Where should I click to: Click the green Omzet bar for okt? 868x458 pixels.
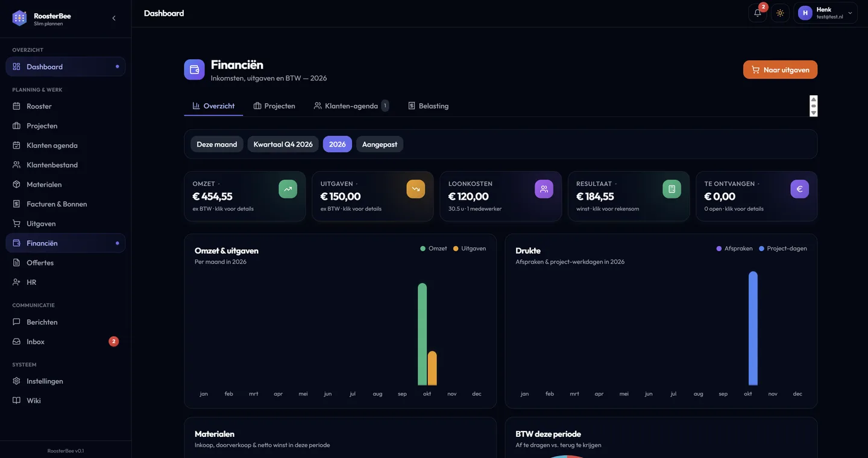point(423,334)
